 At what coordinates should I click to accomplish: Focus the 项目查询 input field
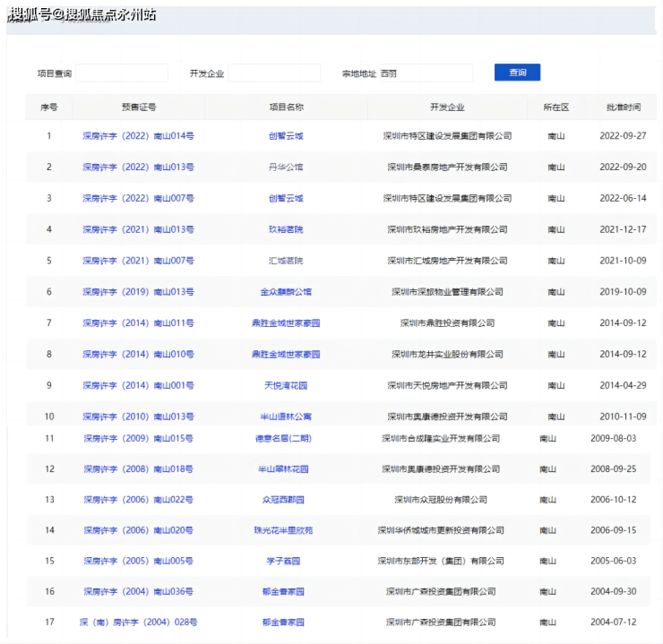click(x=121, y=73)
